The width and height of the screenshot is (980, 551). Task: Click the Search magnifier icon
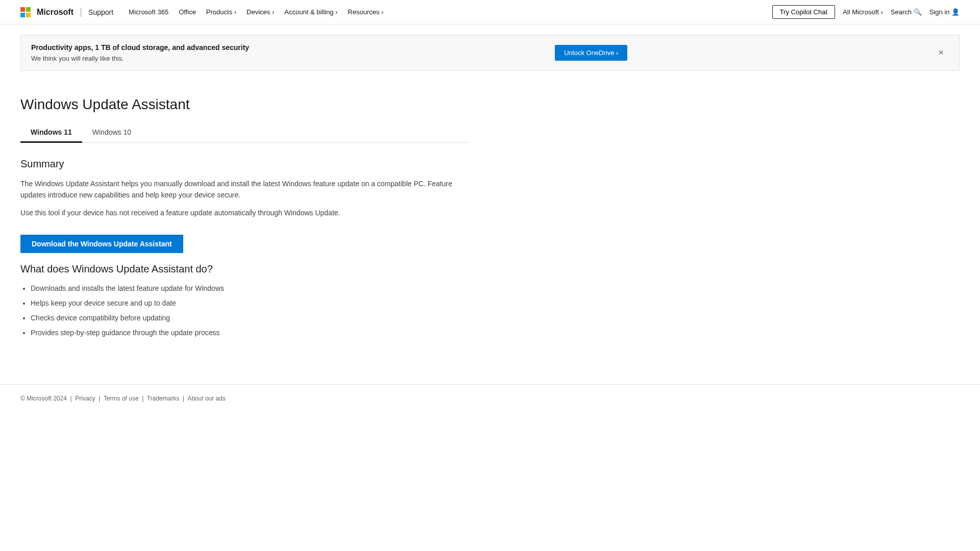(917, 12)
